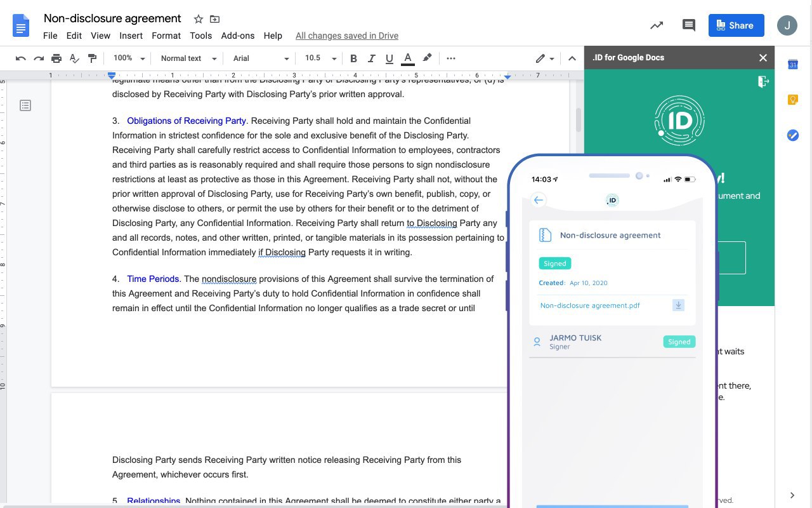Pick highlight color marker
Viewport: 812px width, 508px height.
pos(427,58)
